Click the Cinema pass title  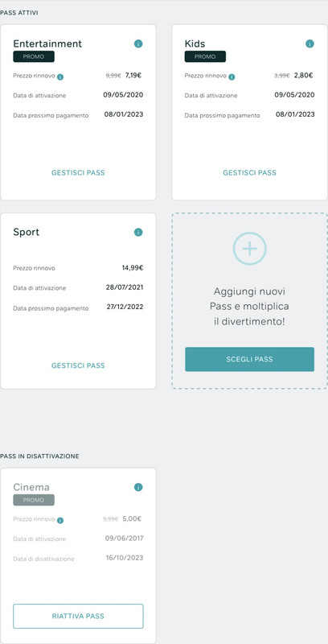31,487
